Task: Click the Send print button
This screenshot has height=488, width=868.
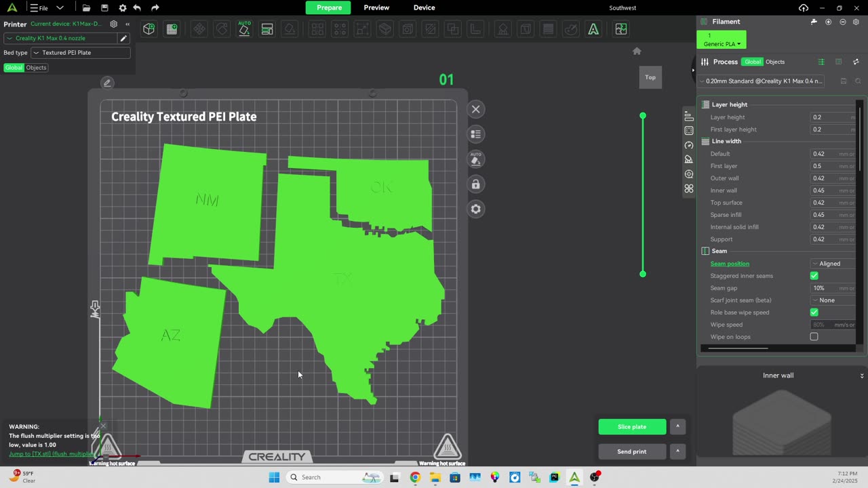Action: click(632, 451)
